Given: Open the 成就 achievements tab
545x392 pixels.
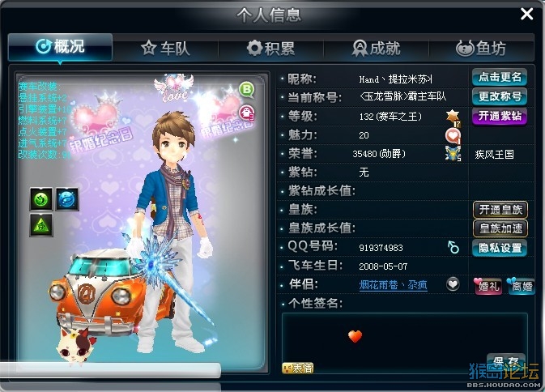Looking at the screenshot, I should coord(376,49).
